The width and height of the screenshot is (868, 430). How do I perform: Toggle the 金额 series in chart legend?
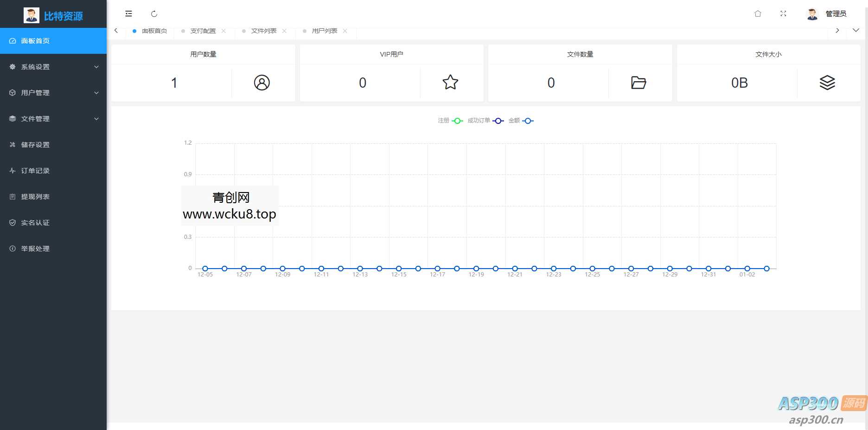point(521,121)
